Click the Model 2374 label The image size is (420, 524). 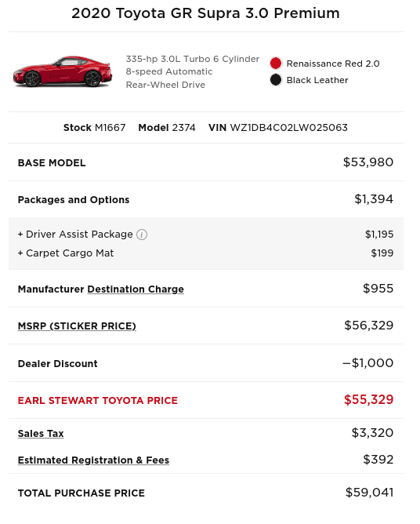[x=167, y=128]
